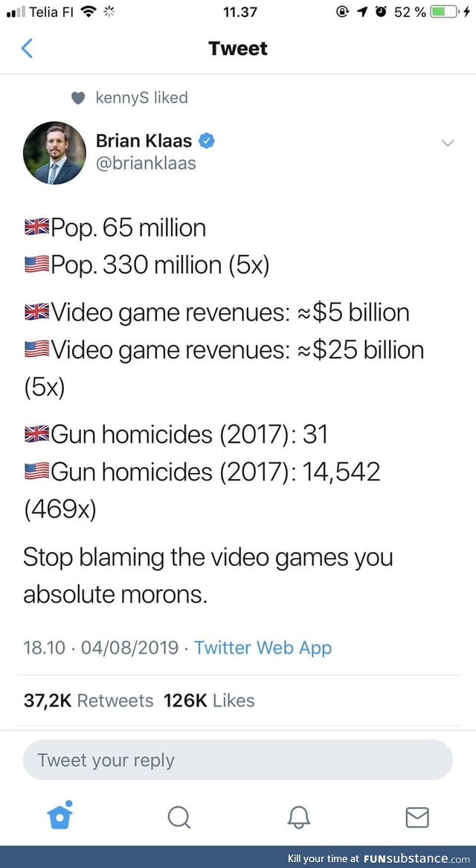Open the Search magnifier icon
476x868 pixels.
(x=178, y=817)
